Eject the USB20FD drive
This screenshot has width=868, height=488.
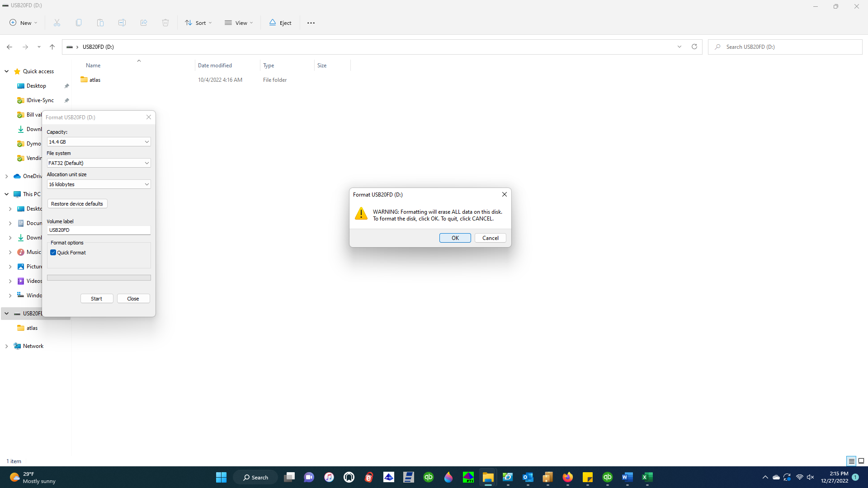tap(280, 23)
